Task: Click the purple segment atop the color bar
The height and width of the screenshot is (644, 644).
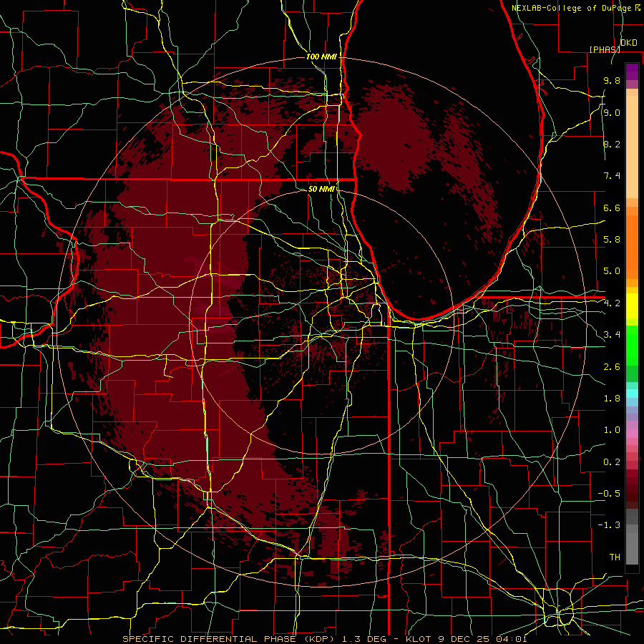Action: (x=632, y=72)
